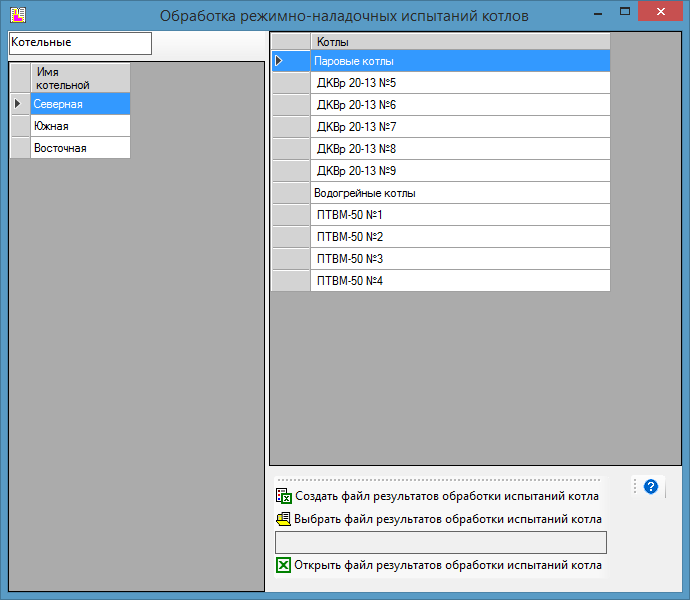Click the create results file Excel icon

coord(283,496)
